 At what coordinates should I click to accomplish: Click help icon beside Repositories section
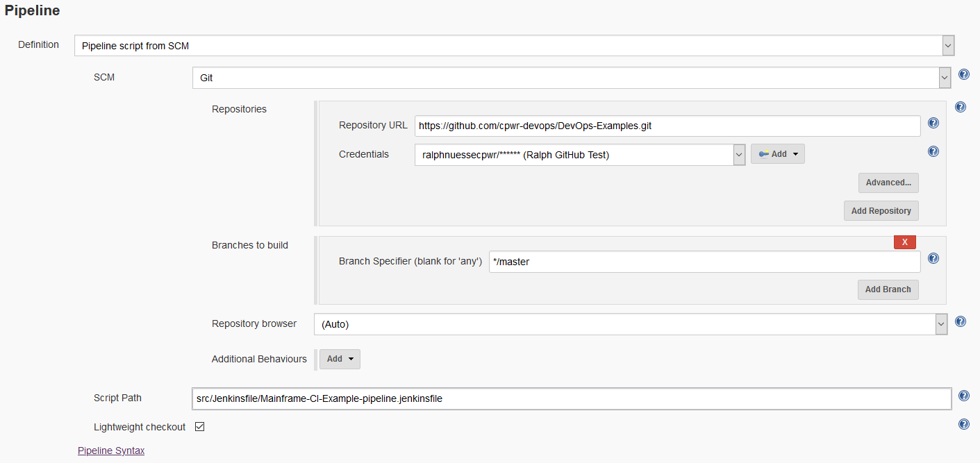(x=961, y=107)
